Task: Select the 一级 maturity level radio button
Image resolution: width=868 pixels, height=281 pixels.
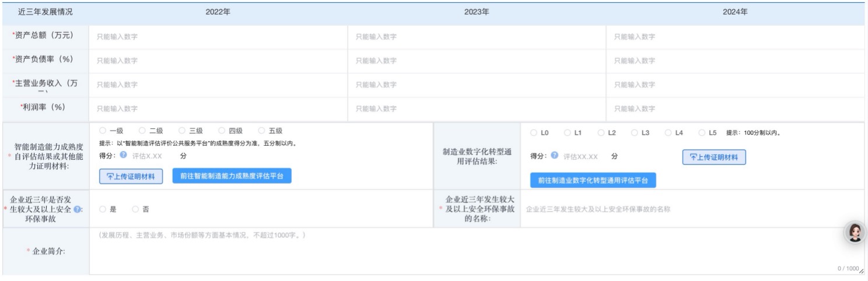Action: point(103,131)
